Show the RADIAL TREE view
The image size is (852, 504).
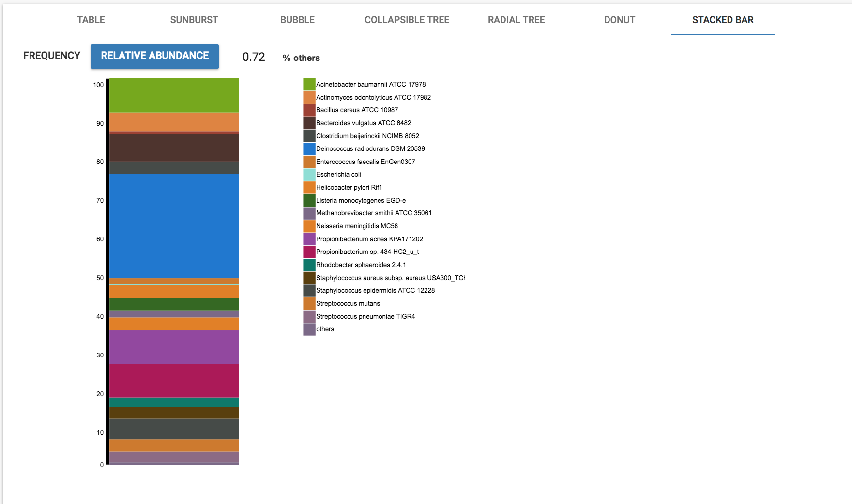pyautogui.click(x=516, y=20)
